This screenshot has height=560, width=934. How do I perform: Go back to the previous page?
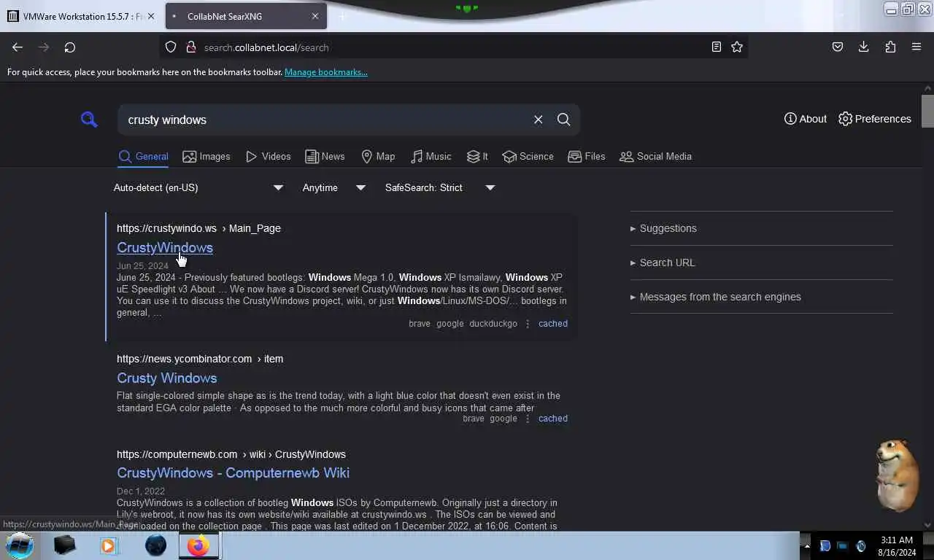pos(18,47)
